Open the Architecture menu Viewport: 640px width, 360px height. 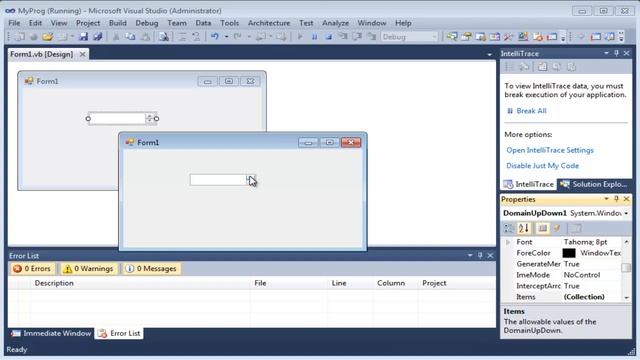coord(269,23)
